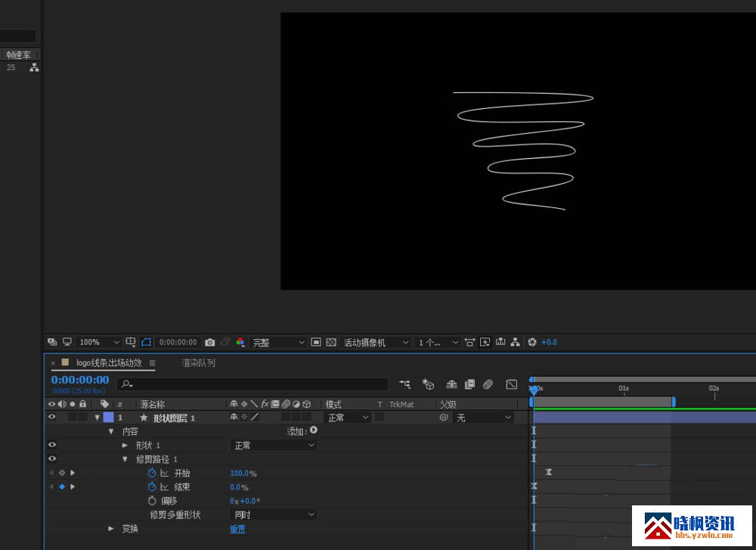
Task: Toggle the 结束 stopwatch icon
Action: coord(152,486)
